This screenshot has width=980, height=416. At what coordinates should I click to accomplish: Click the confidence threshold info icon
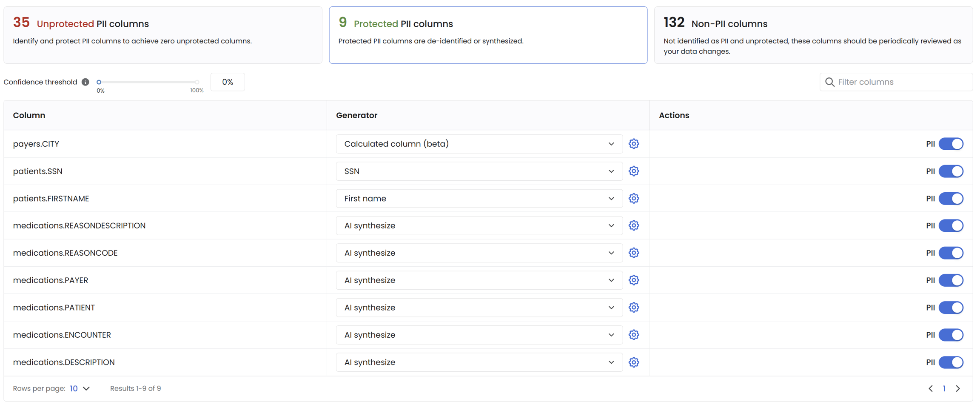click(85, 82)
